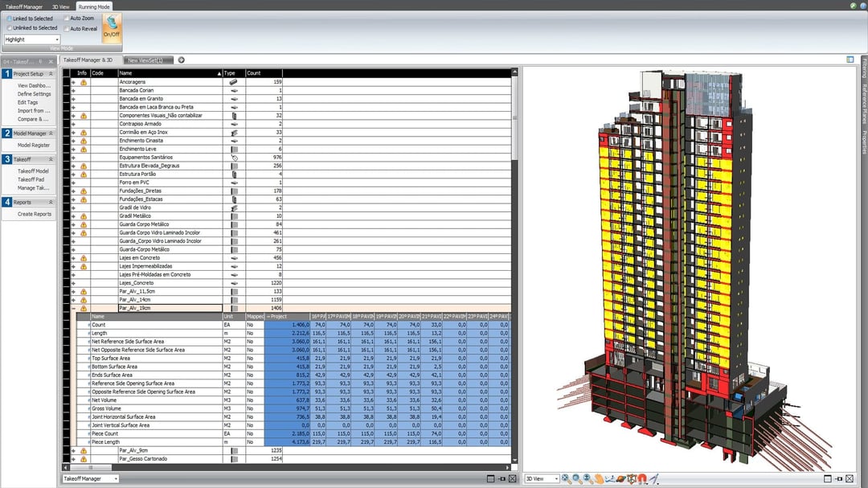
Task: Click the 16º PAV column header
Action: (317, 316)
